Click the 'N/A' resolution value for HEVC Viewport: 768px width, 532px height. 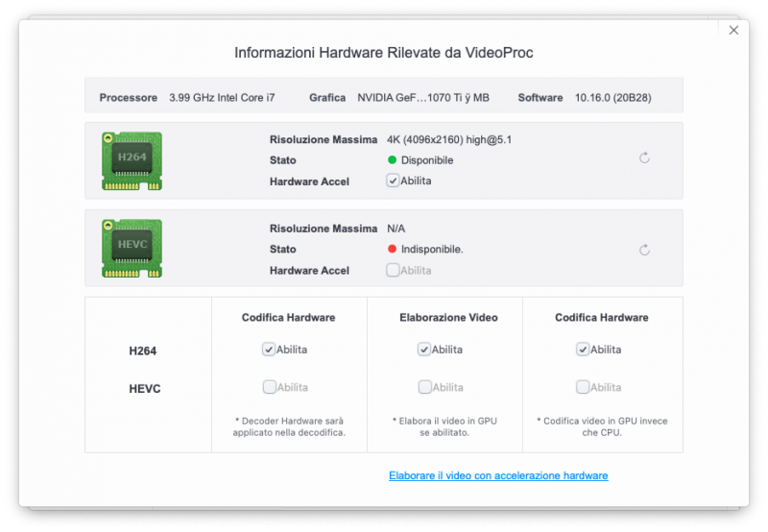[x=396, y=229]
